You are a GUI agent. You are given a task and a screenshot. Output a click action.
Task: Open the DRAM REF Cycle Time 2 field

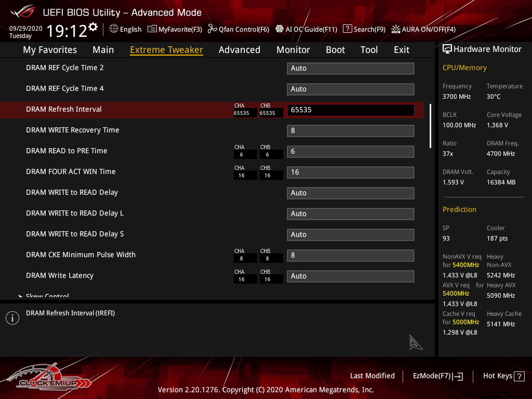(350, 68)
